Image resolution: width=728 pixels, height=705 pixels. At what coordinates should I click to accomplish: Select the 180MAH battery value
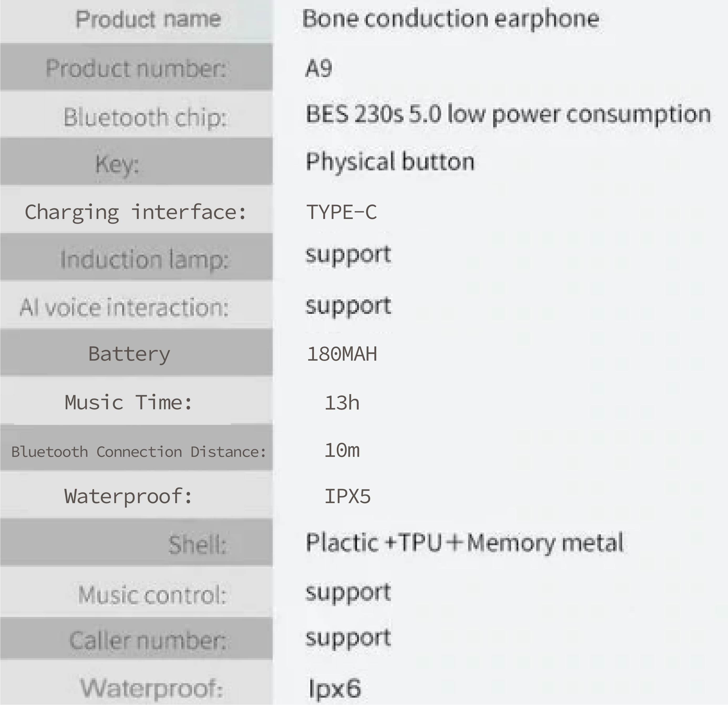(x=342, y=354)
